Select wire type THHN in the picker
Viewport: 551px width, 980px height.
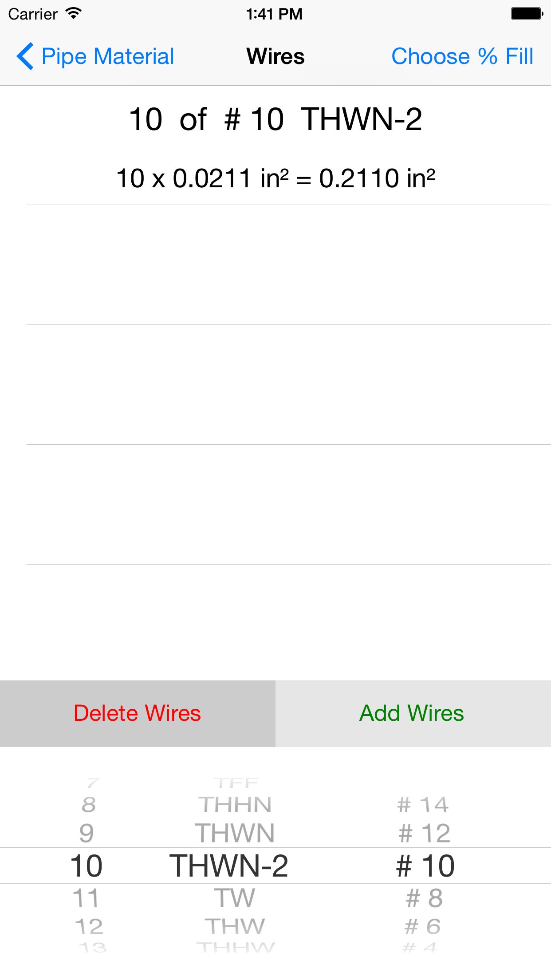[x=235, y=804]
